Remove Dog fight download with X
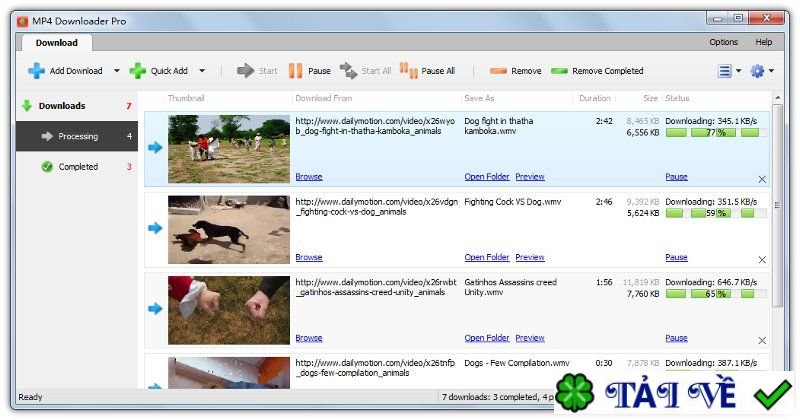This screenshot has height=420, width=800. (x=762, y=179)
